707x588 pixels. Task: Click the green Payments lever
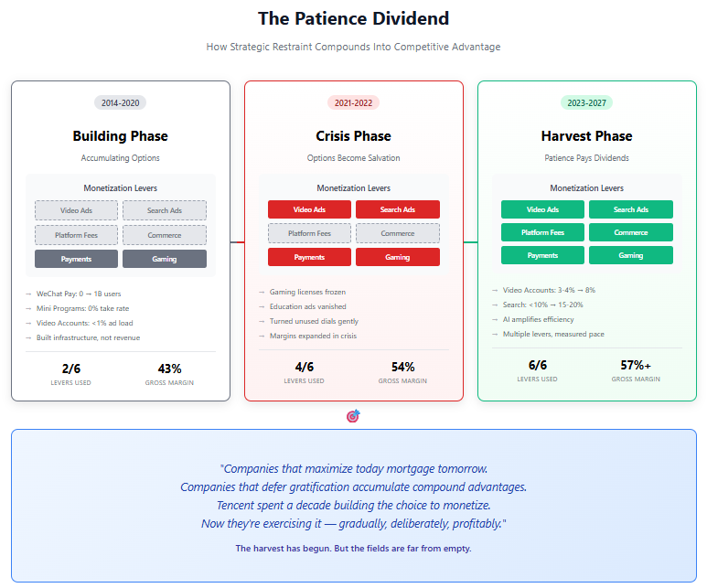pos(542,255)
